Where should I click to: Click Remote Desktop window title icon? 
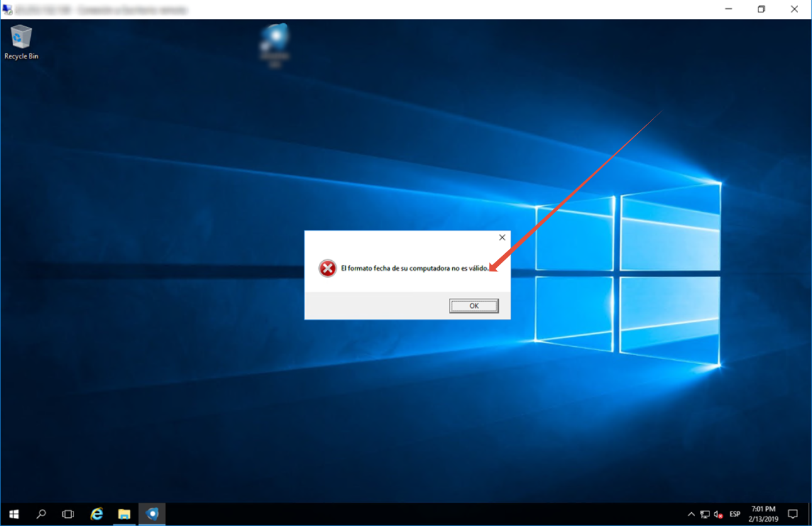pyautogui.click(x=8, y=9)
